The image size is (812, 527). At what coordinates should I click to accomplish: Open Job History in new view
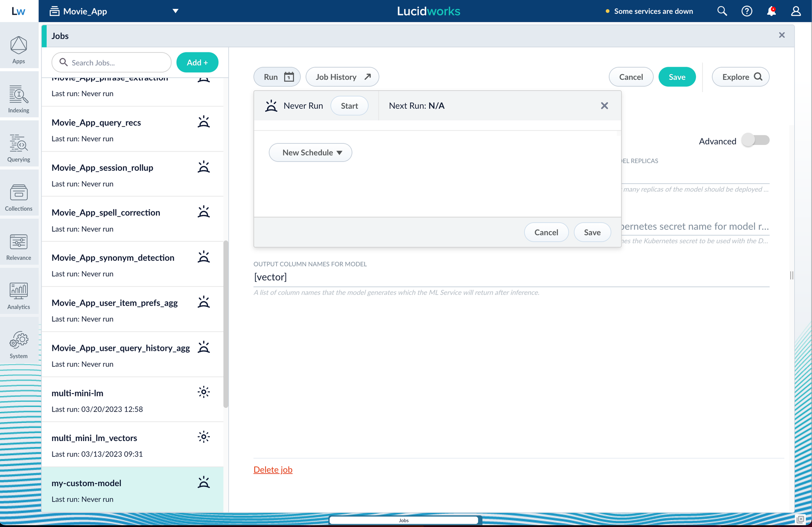pos(342,77)
